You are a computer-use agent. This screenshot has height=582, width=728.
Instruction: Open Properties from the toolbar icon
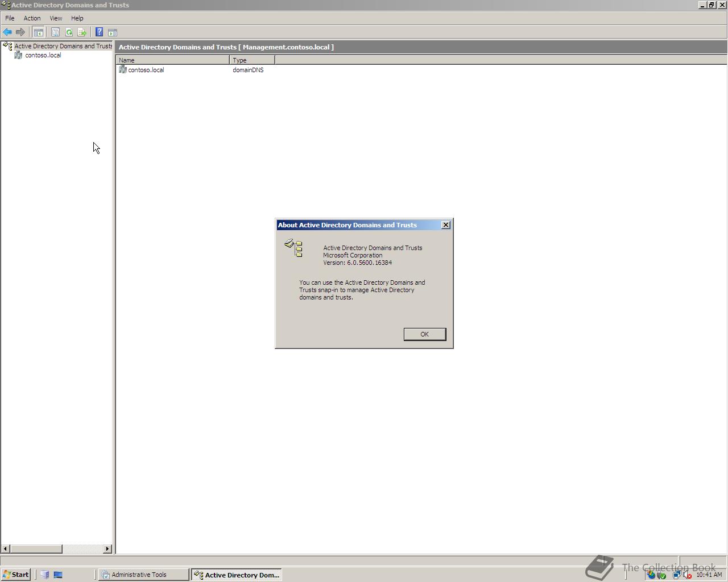point(55,32)
